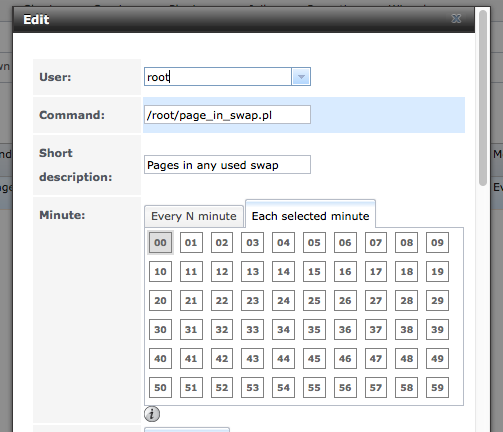Toggle minute 44 button
The width and height of the screenshot is (503, 432).
[283, 359]
